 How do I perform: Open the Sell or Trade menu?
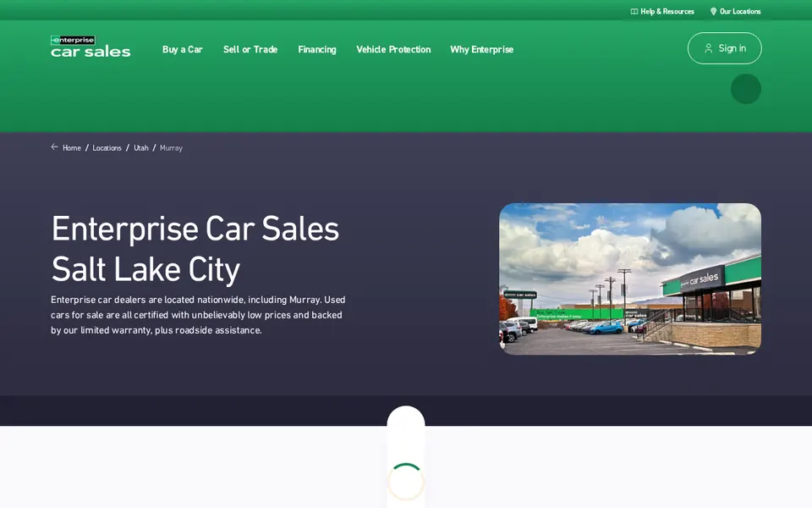tap(250, 49)
